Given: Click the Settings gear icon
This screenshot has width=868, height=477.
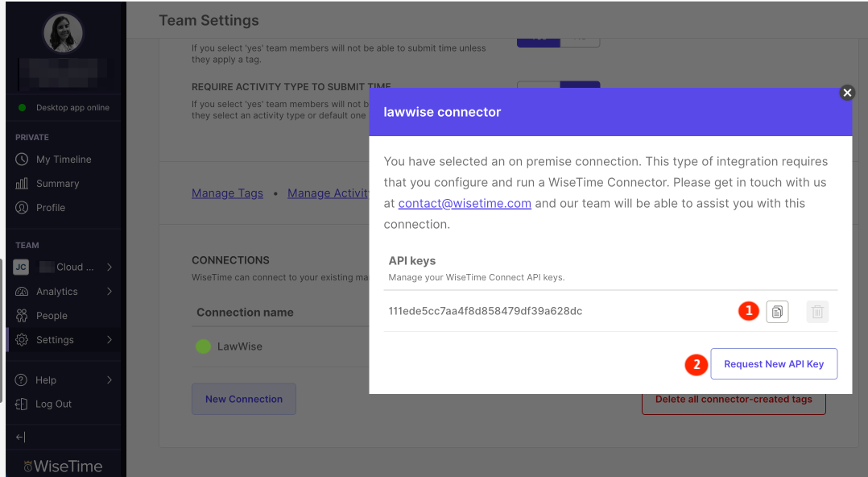Looking at the screenshot, I should coord(22,339).
